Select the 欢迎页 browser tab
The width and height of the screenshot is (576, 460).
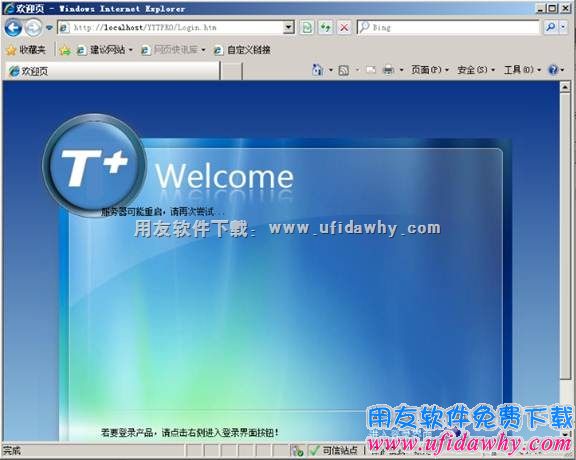pos(112,71)
